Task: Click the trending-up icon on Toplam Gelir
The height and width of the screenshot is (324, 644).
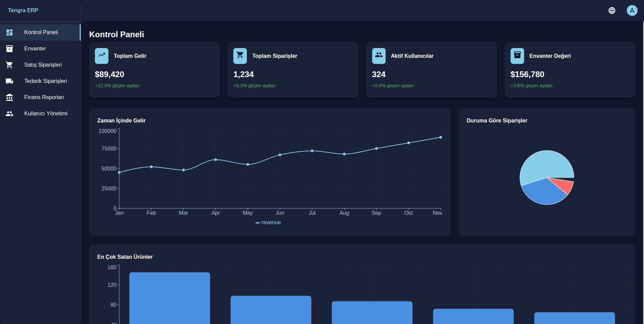Action: pyautogui.click(x=102, y=56)
